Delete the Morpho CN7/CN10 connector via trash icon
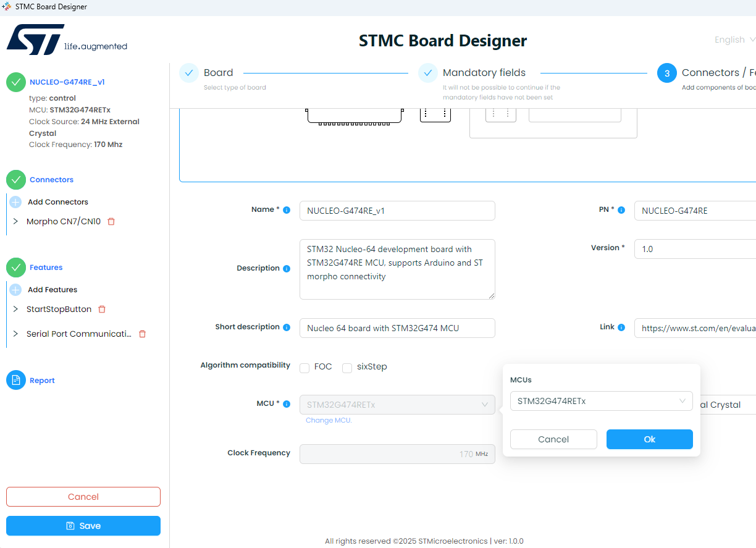756x548 pixels. [x=111, y=221]
